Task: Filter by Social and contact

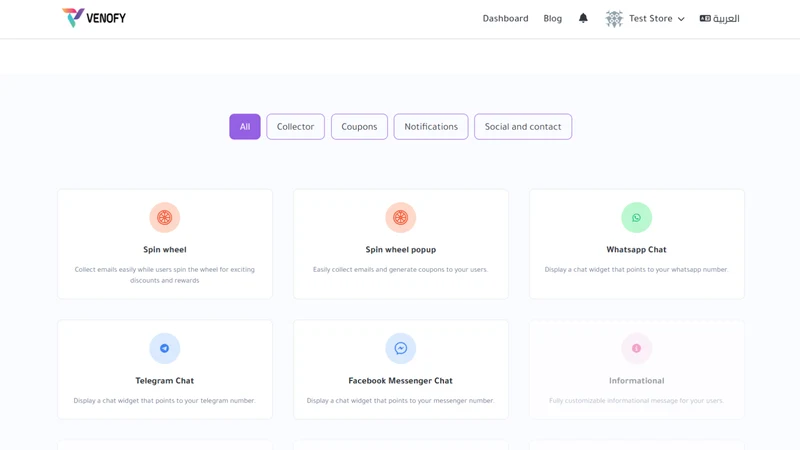Action: [x=523, y=127]
